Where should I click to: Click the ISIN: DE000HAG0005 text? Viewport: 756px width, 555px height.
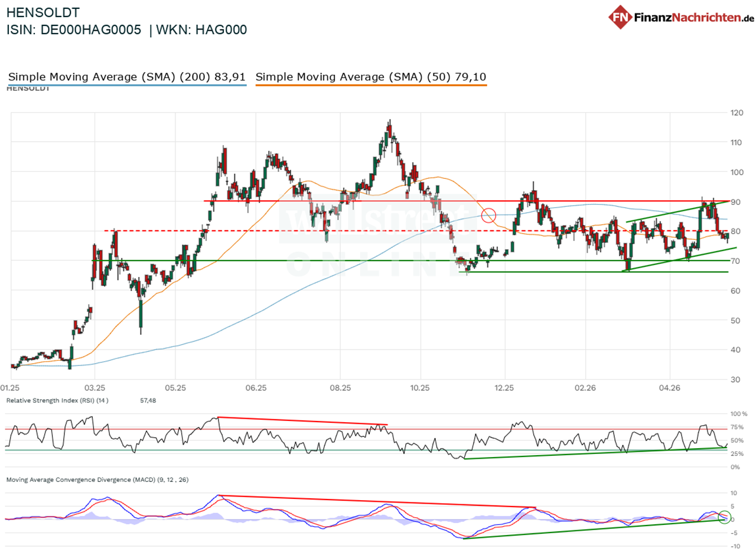(x=74, y=30)
